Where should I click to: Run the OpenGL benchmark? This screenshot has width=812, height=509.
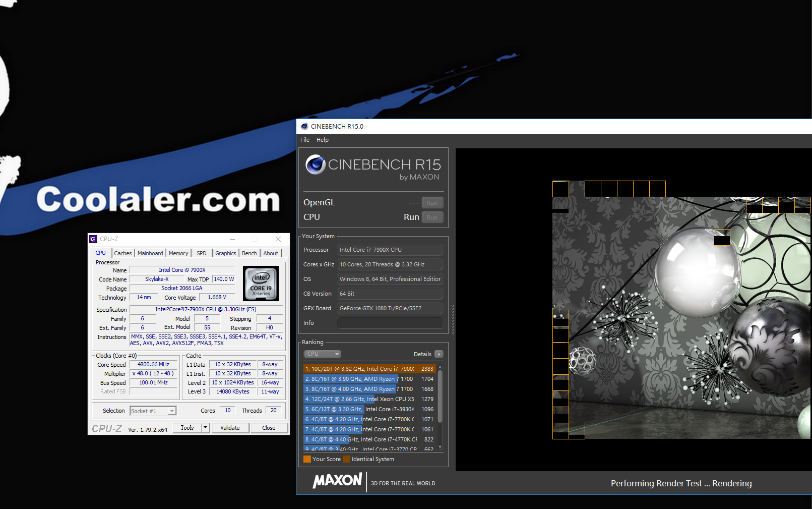pos(432,203)
